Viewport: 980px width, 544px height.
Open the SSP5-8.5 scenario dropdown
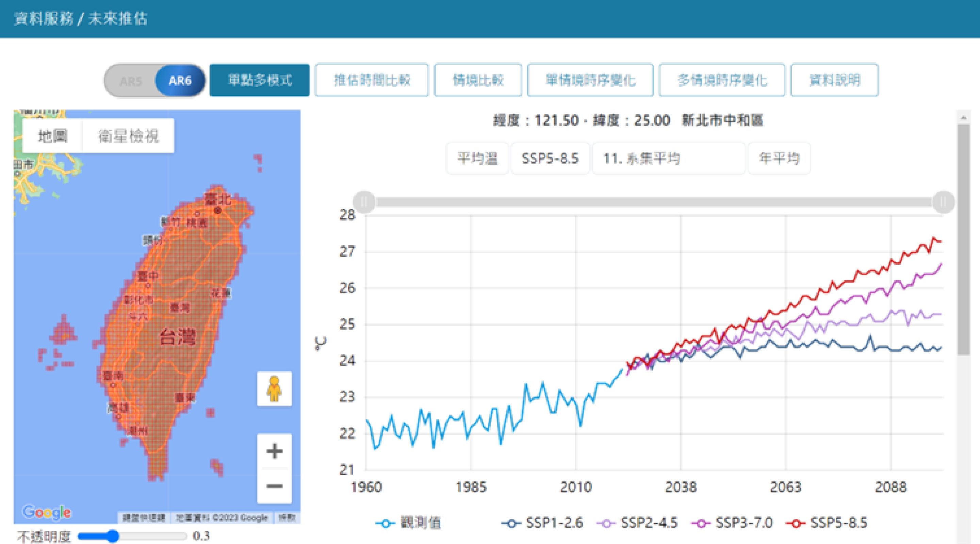click(550, 158)
